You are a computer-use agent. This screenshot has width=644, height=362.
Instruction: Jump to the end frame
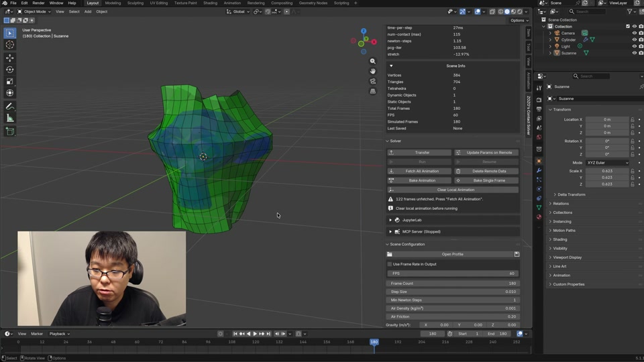pos(268,334)
